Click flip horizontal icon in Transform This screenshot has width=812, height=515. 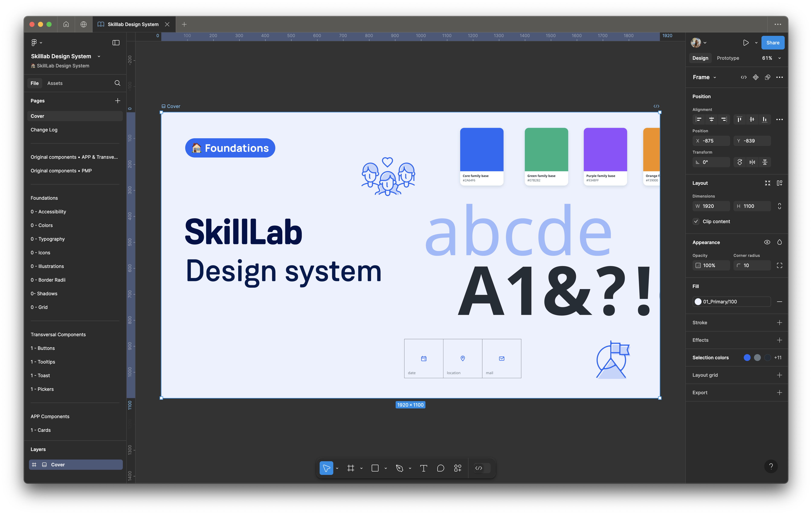click(x=752, y=162)
